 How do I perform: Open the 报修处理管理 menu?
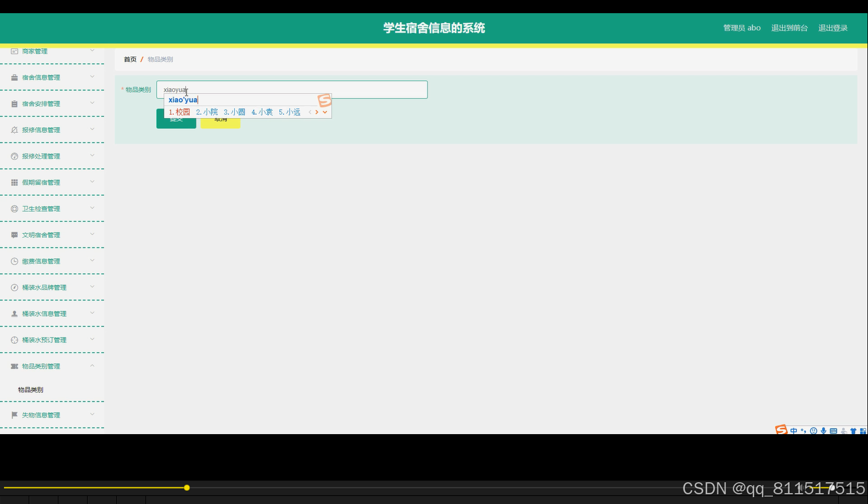click(52, 156)
